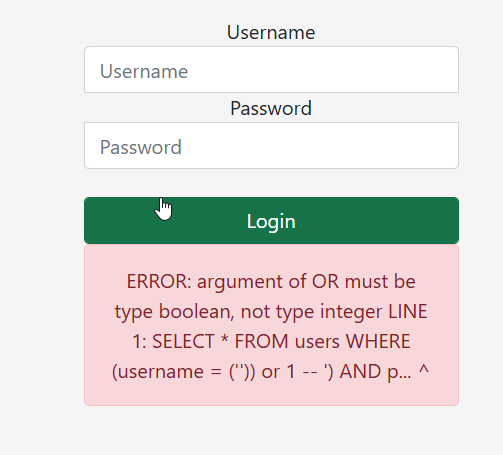Submit the form with the green Login button

tap(271, 220)
